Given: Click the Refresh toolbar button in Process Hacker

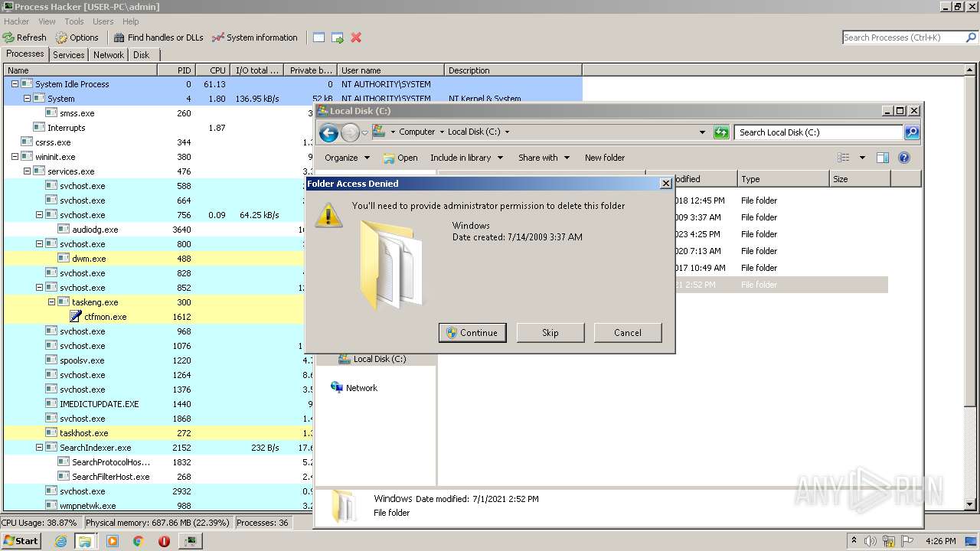Looking at the screenshot, I should [24, 37].
